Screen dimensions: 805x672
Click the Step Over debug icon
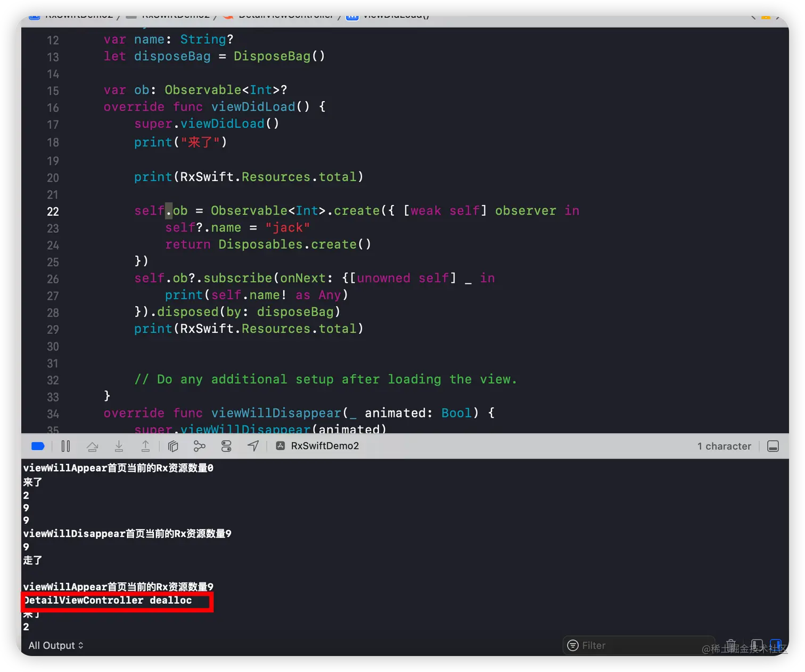[92, 446]
